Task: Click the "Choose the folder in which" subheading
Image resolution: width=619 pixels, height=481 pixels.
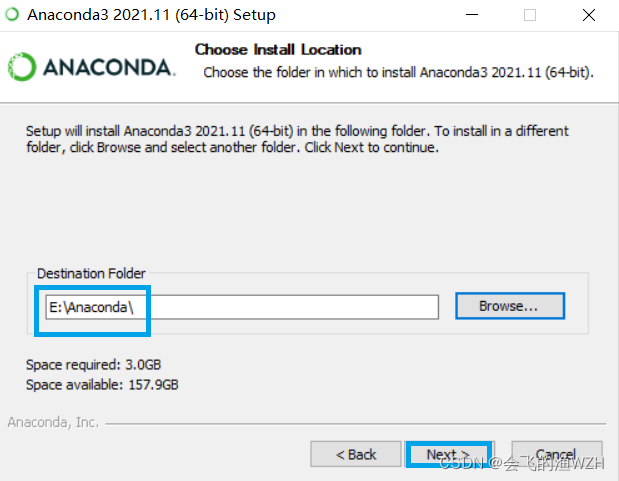Action: click(x=398, y=73)
